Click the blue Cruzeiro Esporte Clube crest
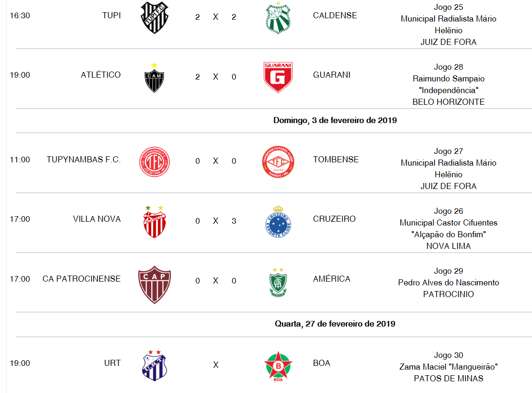The width and height of the screenshot is (532, 393). click(278, 222)
